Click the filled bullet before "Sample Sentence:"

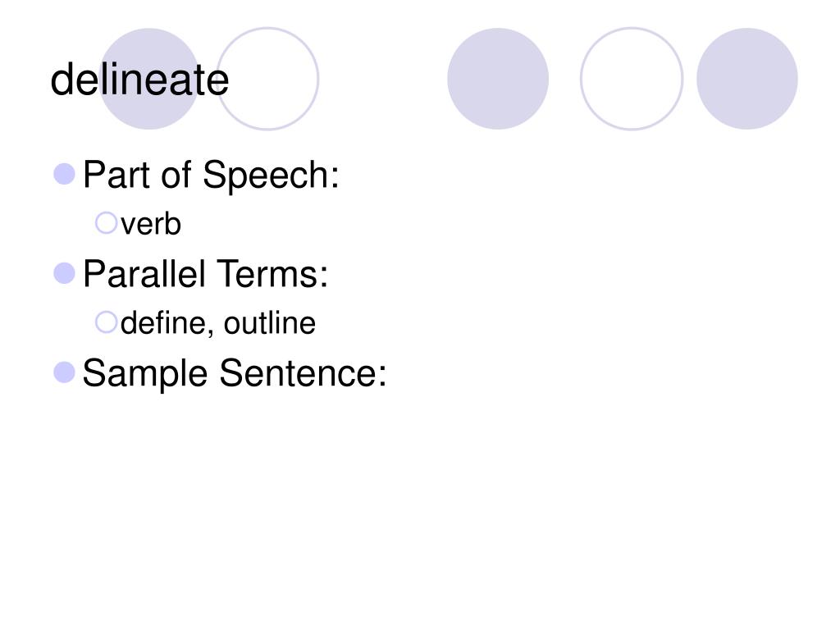click(x=64, y=372)
